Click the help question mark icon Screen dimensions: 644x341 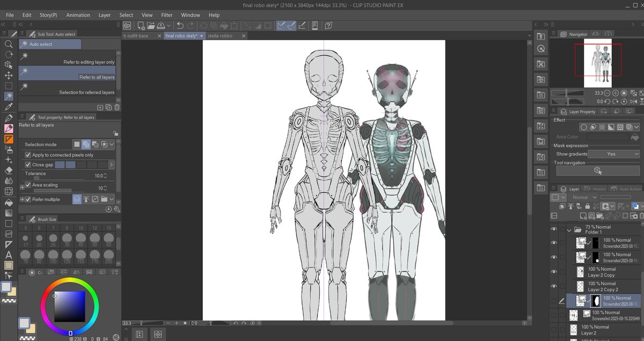tap(328, 25)
